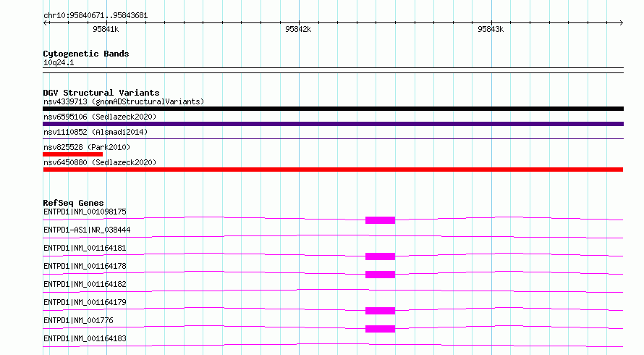
Task: Click the magenta exon of NM_001098175
Action: (x=381, y=220)
